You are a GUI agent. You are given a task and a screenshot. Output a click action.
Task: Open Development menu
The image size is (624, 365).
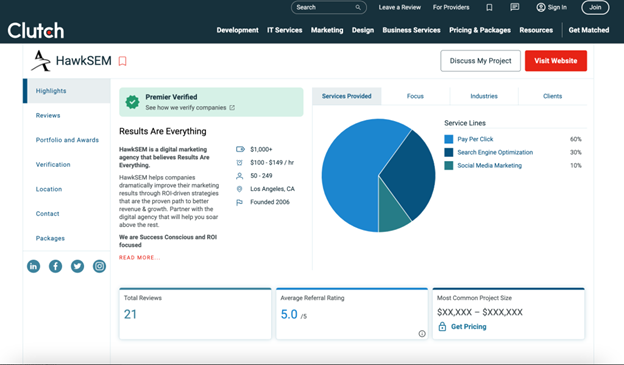(x=238, y=30)
